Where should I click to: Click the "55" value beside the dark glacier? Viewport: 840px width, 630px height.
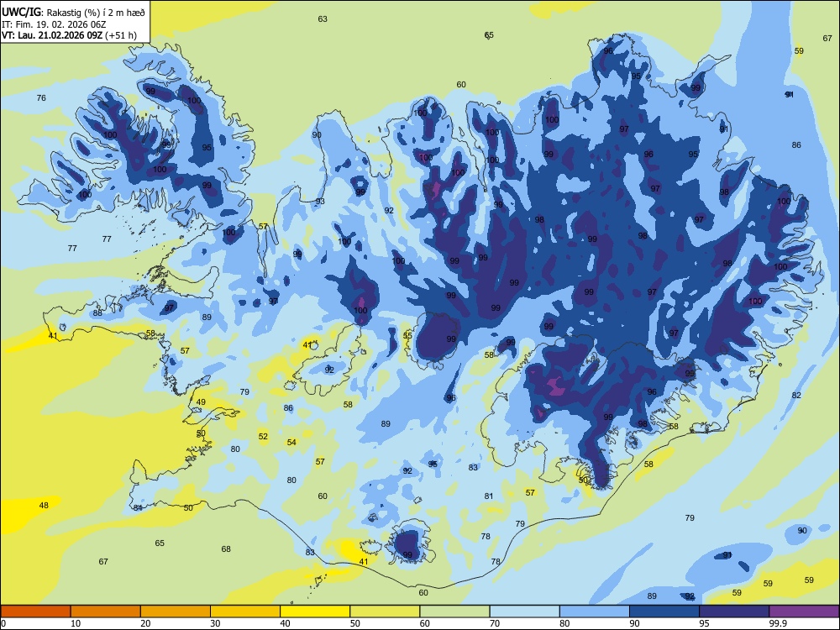point(407,336)
